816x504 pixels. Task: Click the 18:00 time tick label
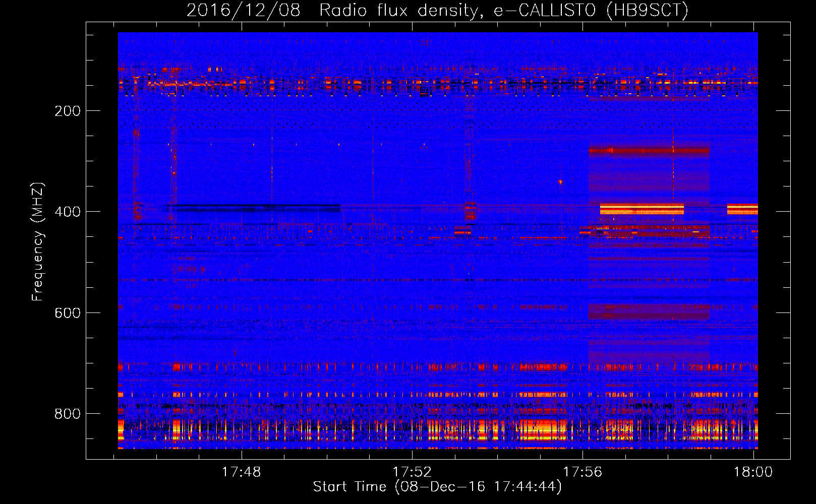coord(753,472)
